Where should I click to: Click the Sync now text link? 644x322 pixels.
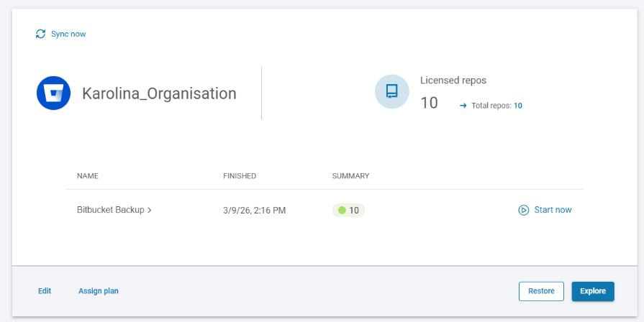pos(68,34)
